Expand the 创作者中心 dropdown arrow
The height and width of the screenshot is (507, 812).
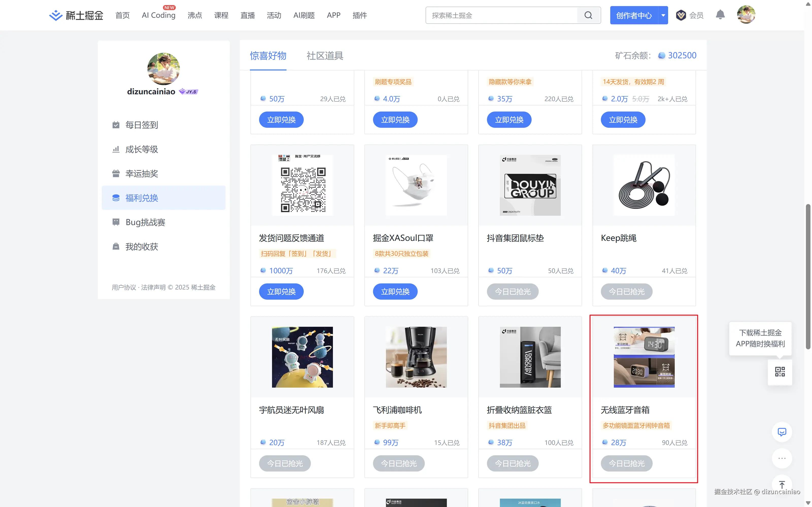click(663, 15)
